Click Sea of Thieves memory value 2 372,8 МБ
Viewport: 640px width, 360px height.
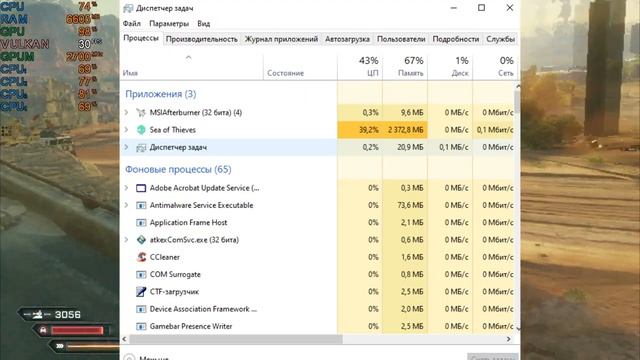(x=405, y=130)
